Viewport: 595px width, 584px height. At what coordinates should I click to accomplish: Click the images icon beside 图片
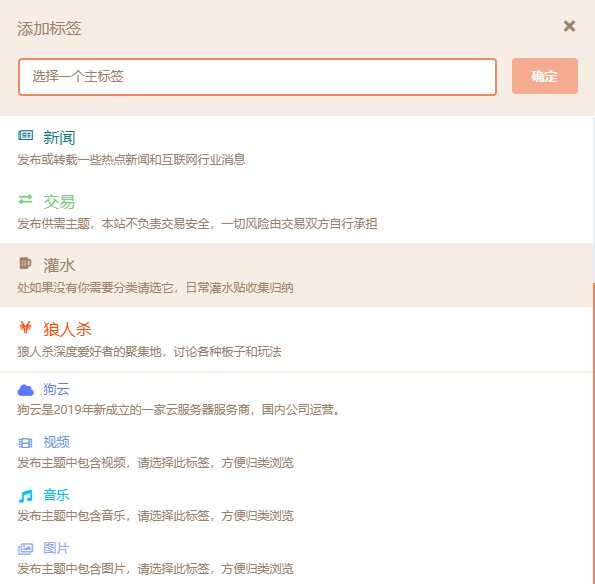tap(25, 549)
